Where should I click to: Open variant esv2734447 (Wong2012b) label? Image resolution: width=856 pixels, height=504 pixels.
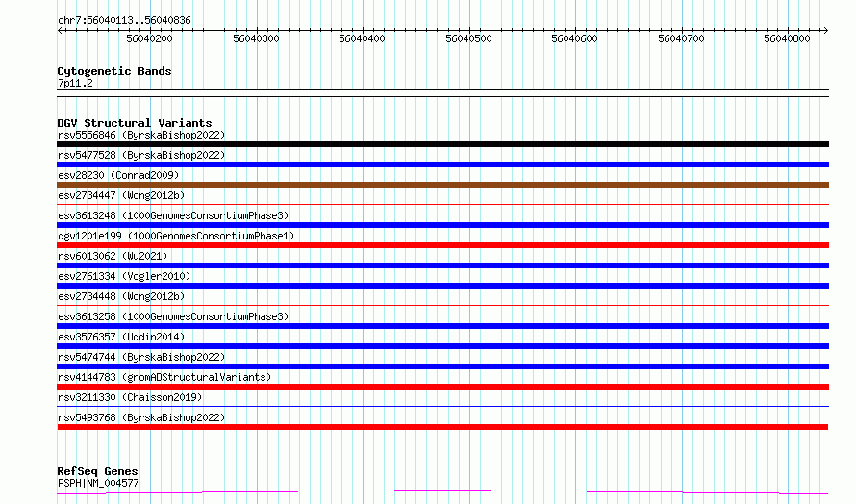click(x=121, y=195)
